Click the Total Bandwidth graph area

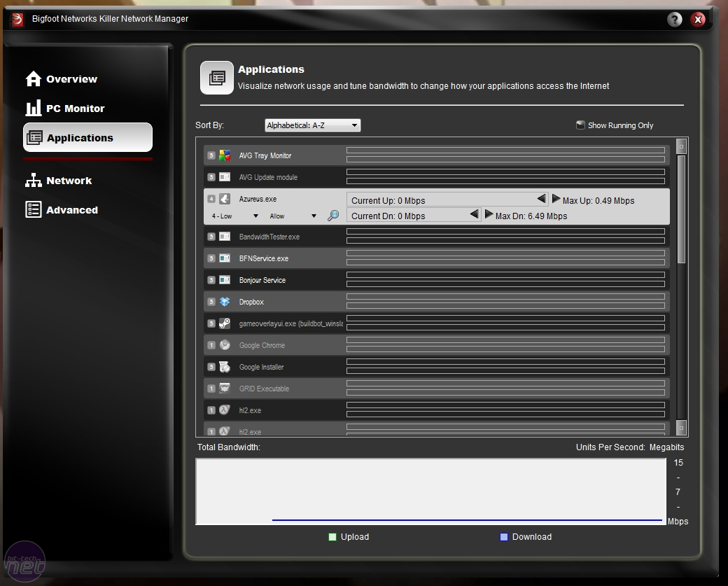[431, 491]
